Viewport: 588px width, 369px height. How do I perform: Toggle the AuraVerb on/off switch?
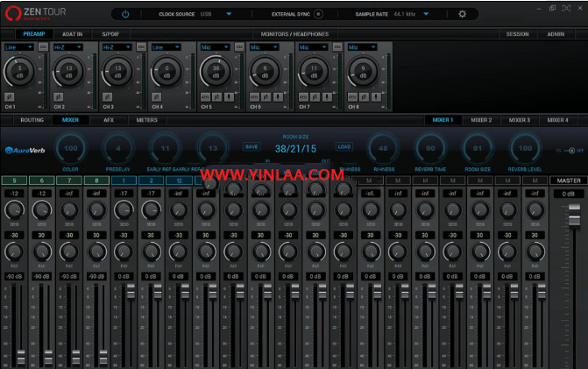coord(571,151)
